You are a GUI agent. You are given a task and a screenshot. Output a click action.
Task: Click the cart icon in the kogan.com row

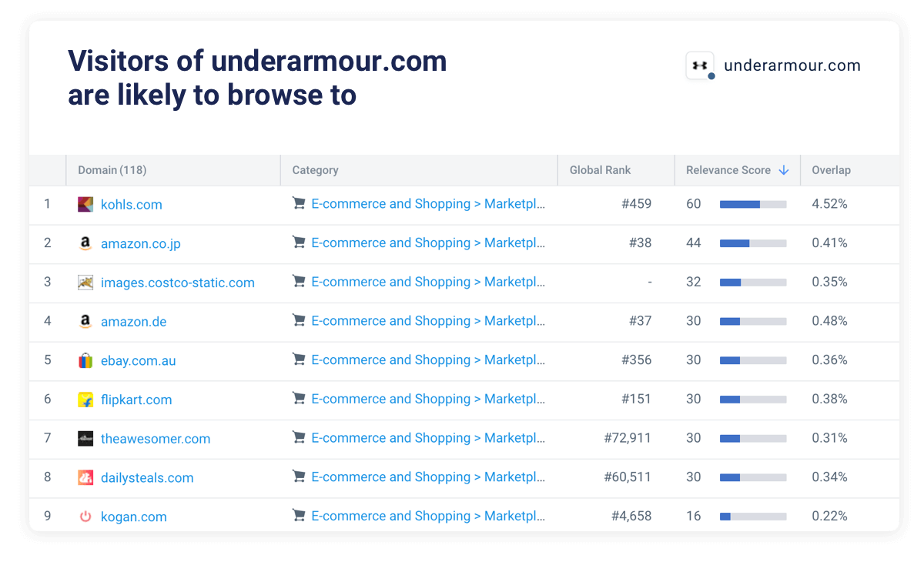tap(299, 517)
